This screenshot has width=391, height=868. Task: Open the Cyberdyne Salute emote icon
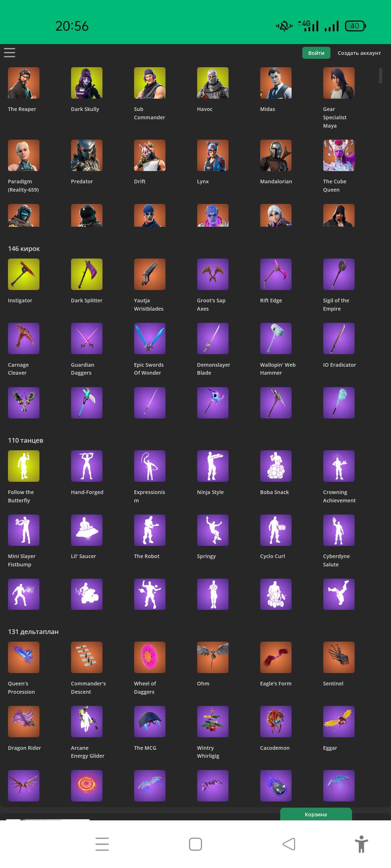(x=339, y=530)
